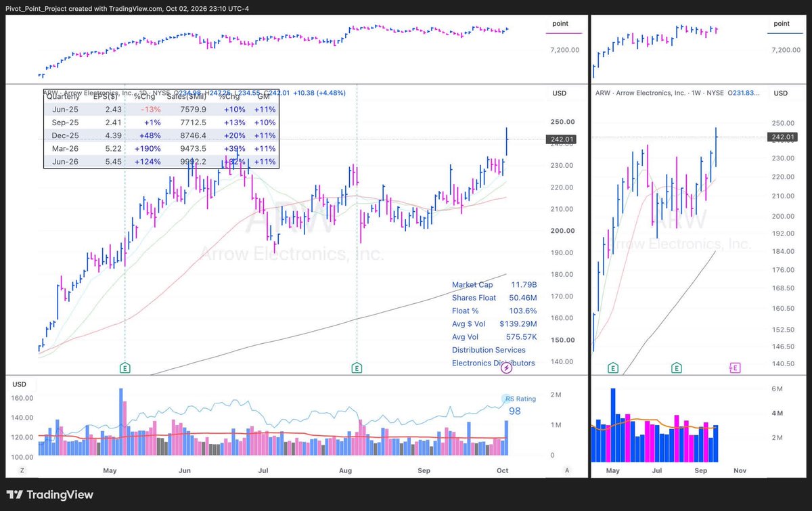Click the ARW 1W chart title legend
This screenshot has width=812, height=511.
coord(677,93)
